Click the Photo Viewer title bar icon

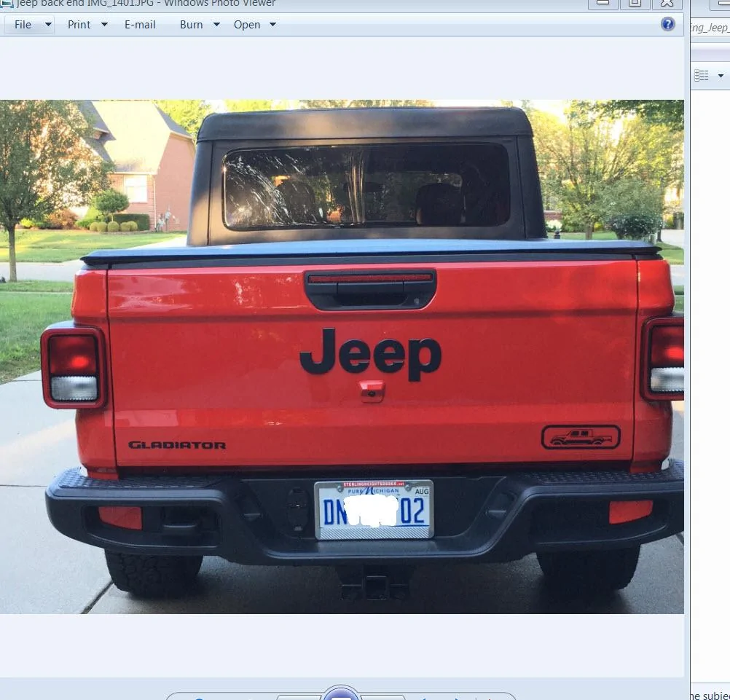[7, 4]
